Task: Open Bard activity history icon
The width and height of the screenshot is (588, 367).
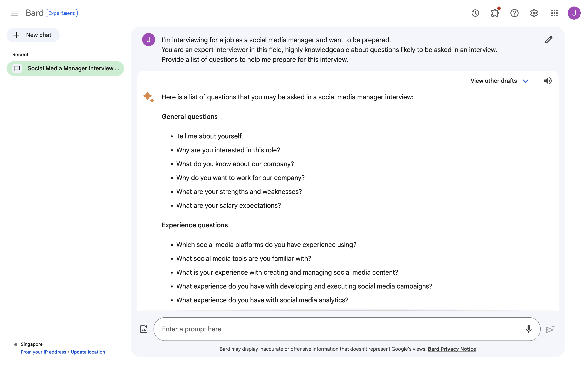Action: click(475, 13)
